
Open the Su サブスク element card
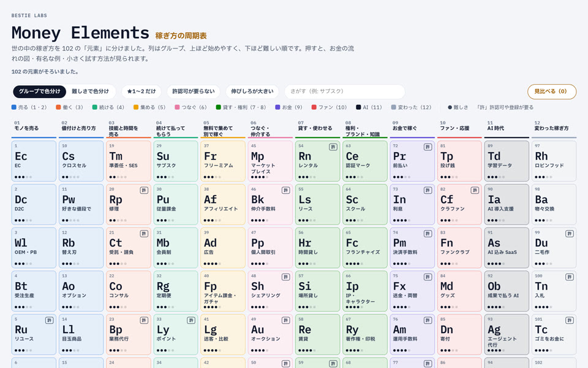coord(176,161)
